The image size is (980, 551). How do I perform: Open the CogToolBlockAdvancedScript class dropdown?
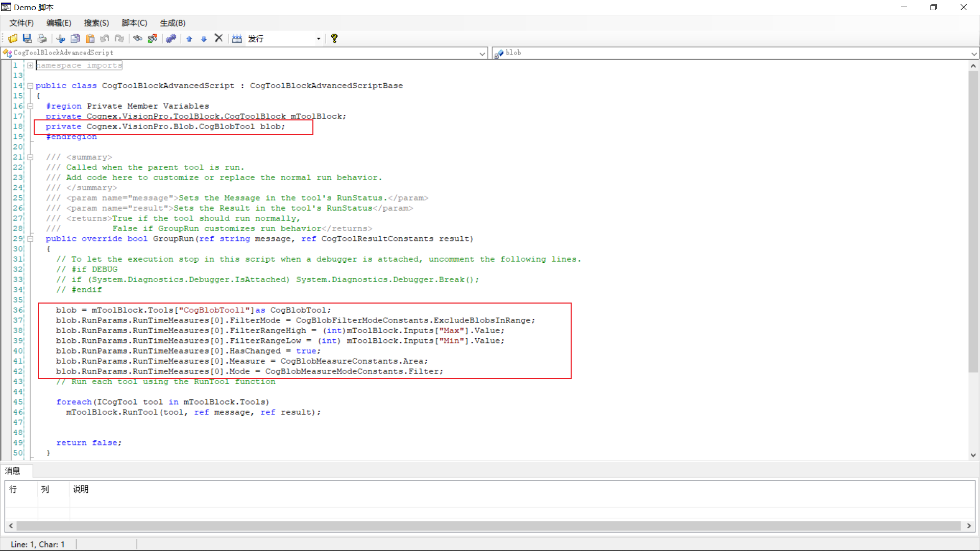(482, 53)
